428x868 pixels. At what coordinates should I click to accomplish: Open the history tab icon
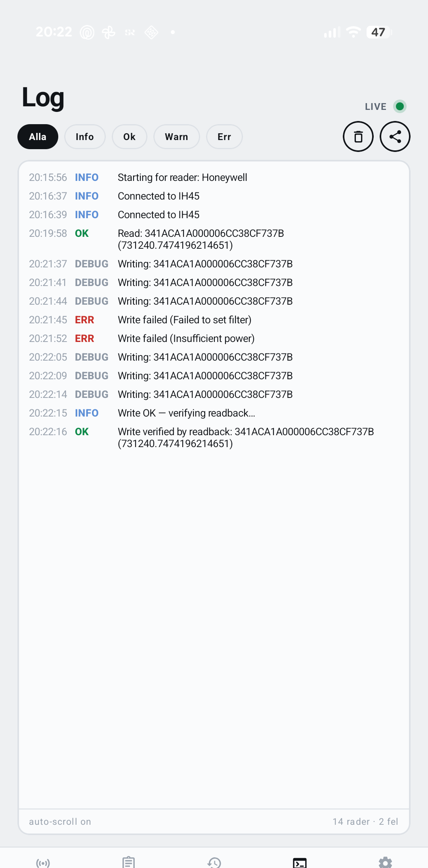tap(214, 862)
